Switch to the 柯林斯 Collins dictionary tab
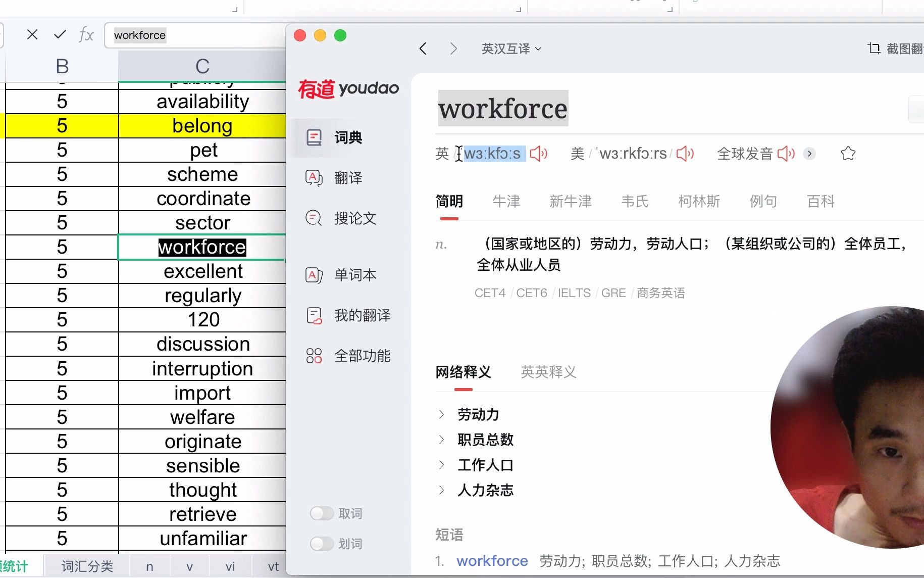924x578 pixels. click(x=698, y=201)
